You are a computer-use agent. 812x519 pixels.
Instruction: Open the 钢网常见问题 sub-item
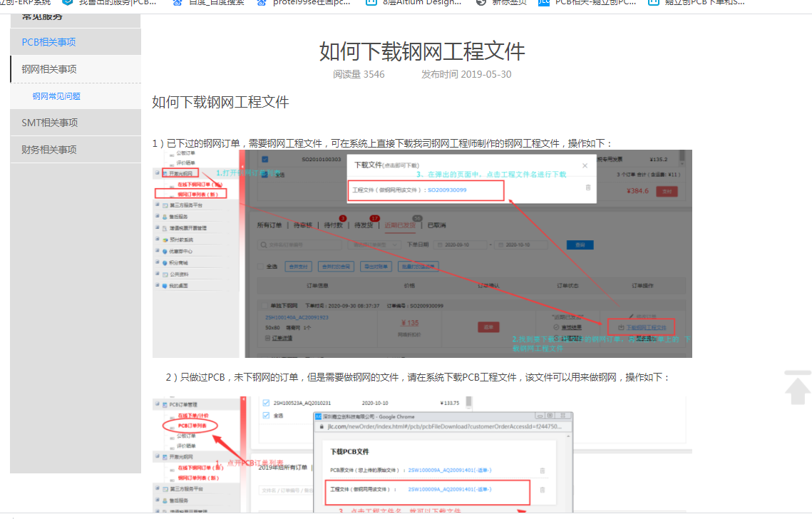56,96
